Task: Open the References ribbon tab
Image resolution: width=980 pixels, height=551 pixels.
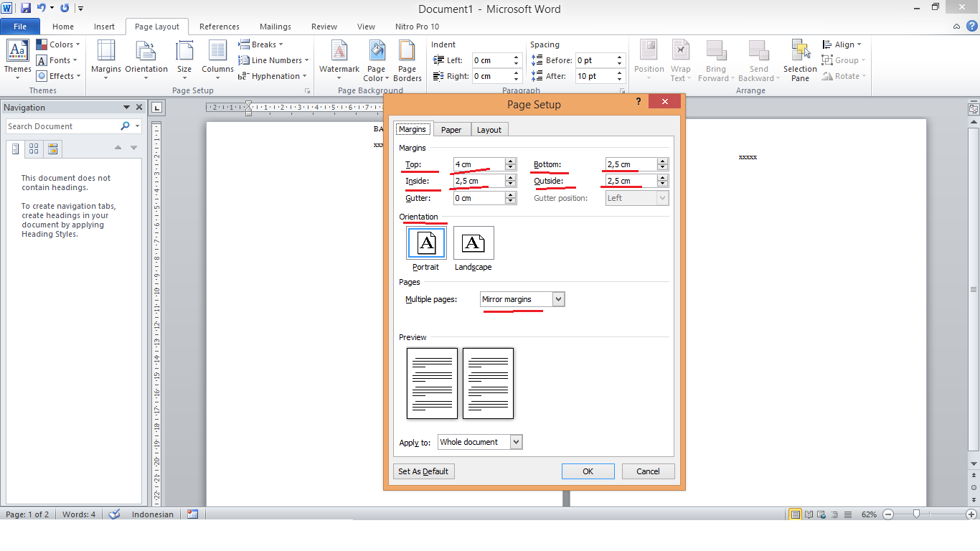Action: pos(219,27)
